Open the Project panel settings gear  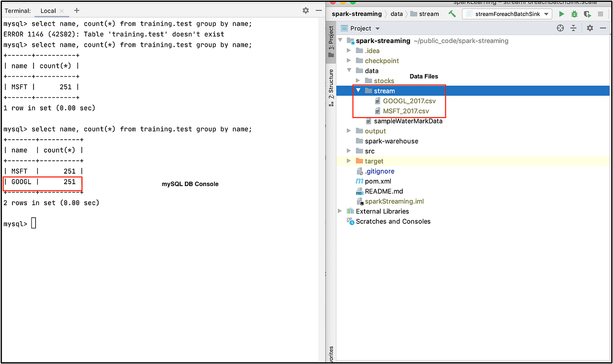click(x=590, y=28)
